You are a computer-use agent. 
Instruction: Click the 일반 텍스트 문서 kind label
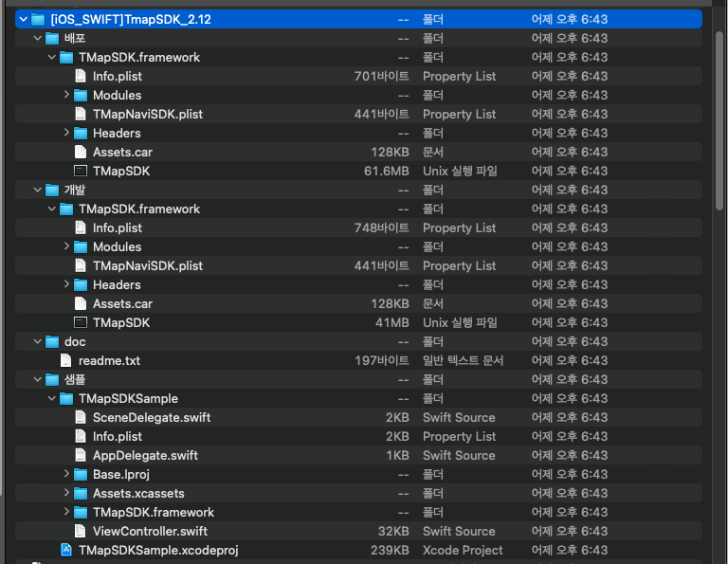pyautogui.click(x=463, y=361)
